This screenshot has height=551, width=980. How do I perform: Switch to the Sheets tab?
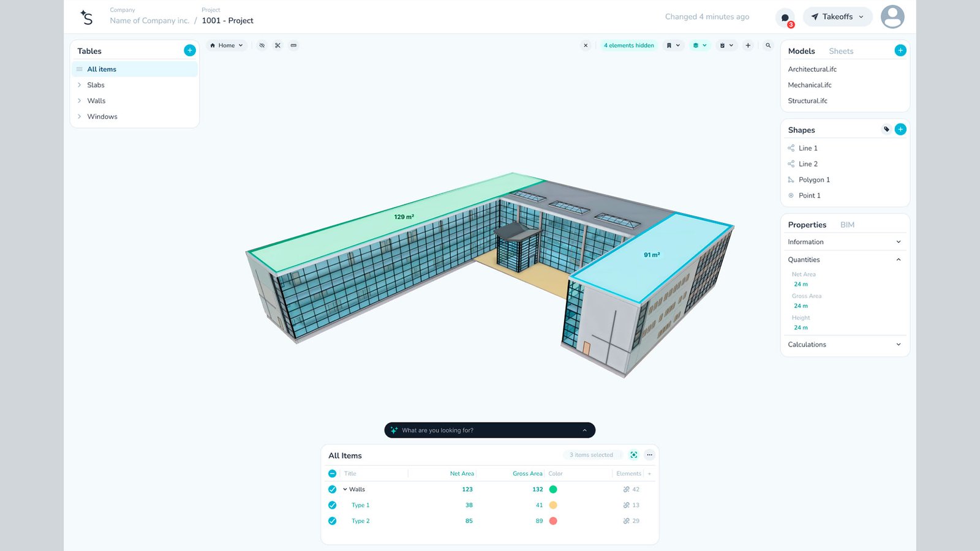pos(841,51)
